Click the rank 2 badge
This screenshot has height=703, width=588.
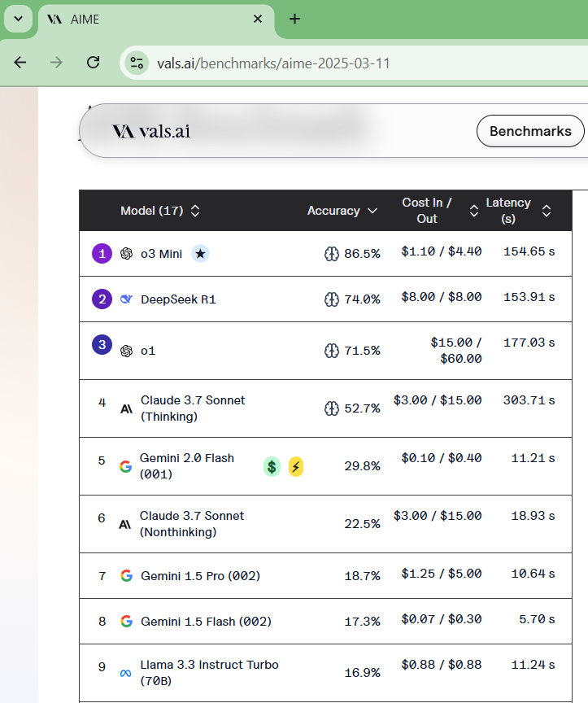point(102,299)
